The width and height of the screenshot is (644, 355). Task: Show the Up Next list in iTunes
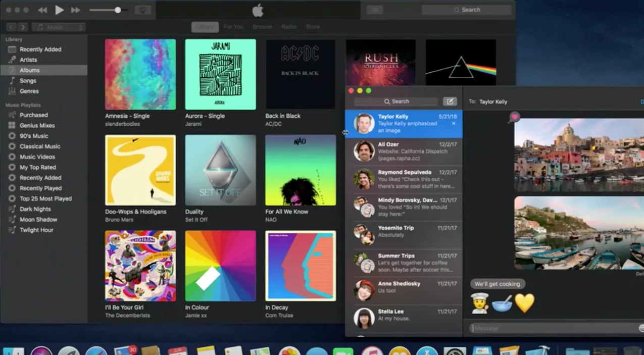point(374,10)
